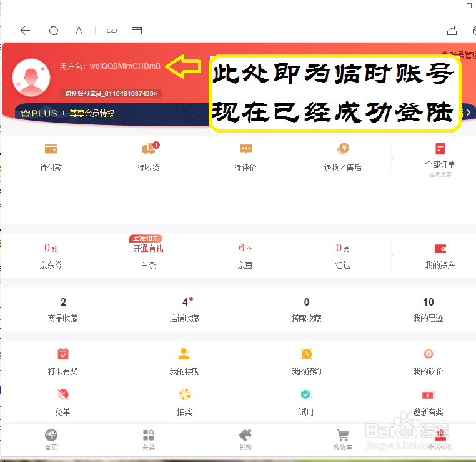
Task: Open 京东券 coupon count
Action: tap(51, 248)
